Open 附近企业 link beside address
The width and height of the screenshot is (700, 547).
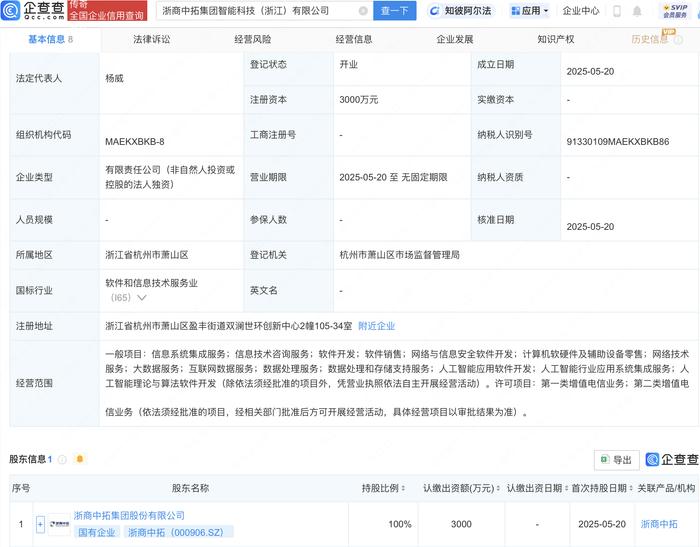coord(377,326)
